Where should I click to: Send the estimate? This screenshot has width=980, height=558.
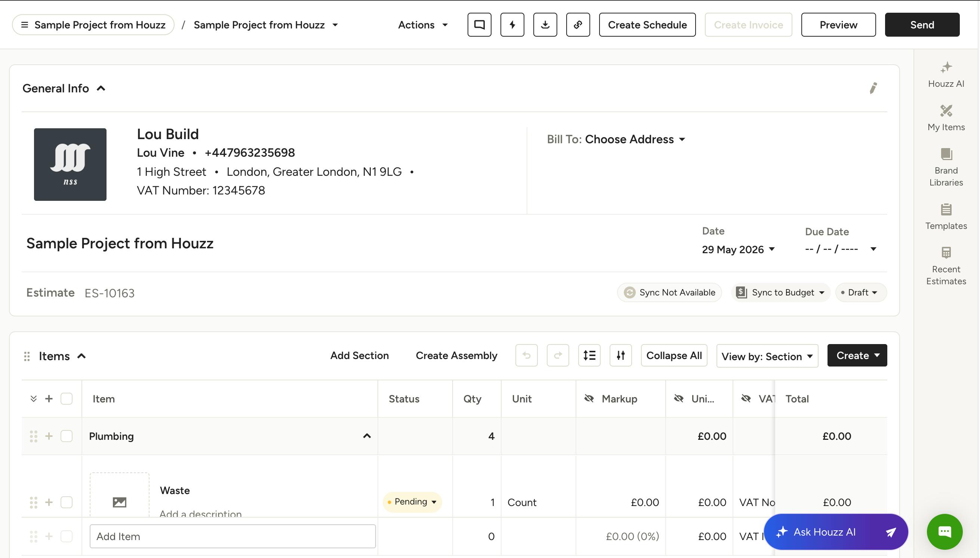tap(922, 25)
